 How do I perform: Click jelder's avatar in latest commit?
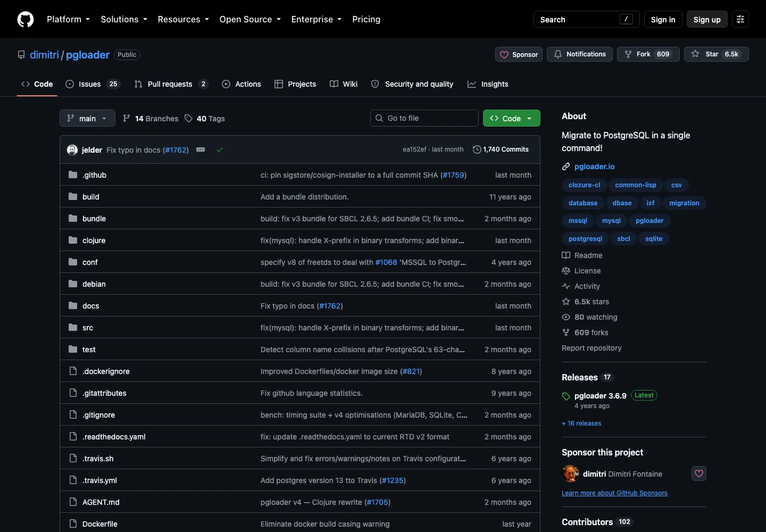pos(72,150)
